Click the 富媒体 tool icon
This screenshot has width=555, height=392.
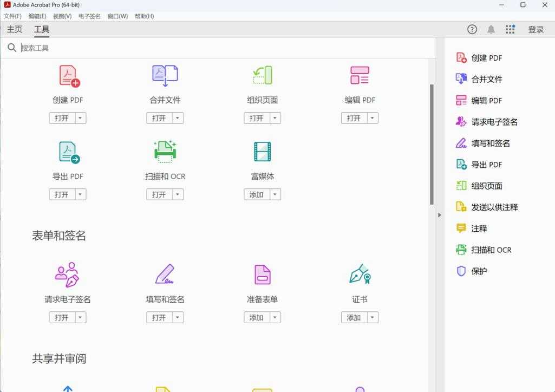coord(262,152)
